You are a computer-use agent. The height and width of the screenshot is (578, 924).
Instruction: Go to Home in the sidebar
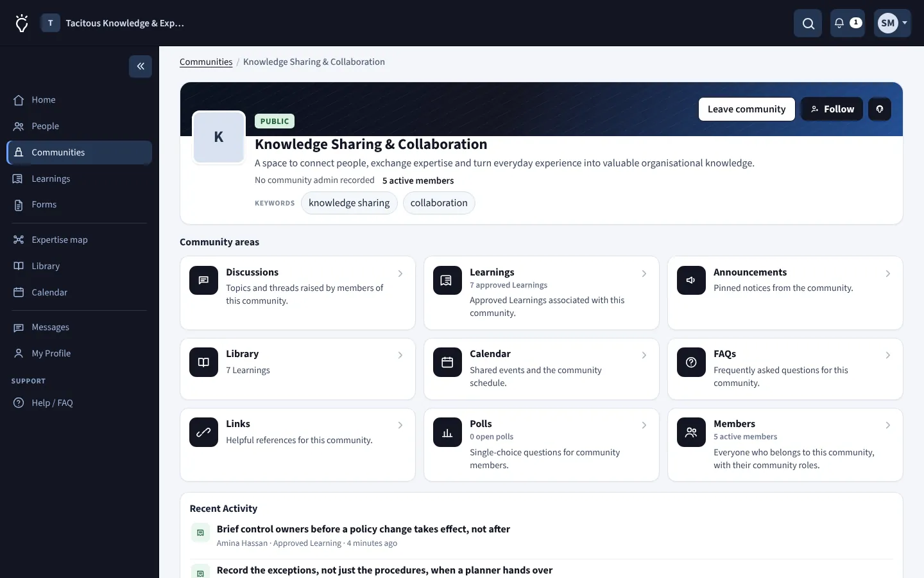[x=80, y=100]
